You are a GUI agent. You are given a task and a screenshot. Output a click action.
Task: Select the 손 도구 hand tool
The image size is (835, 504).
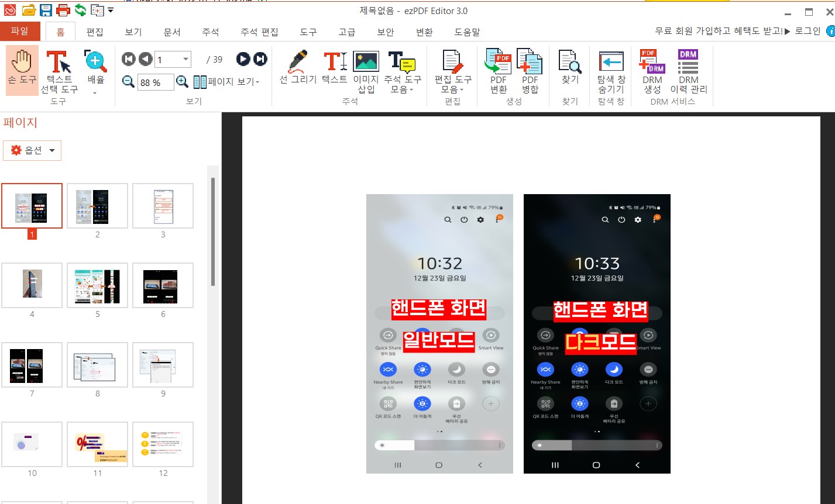(x=22, y=70)
